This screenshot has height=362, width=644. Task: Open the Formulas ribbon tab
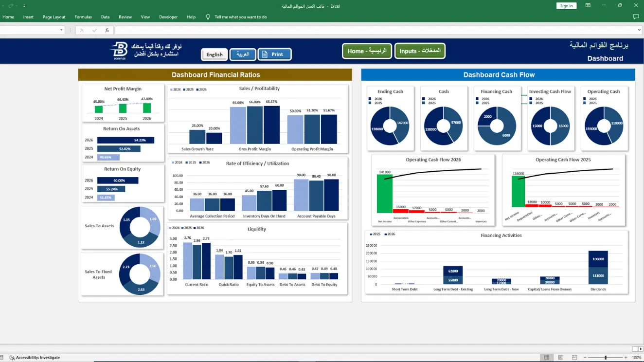click(x=83, y=17)
